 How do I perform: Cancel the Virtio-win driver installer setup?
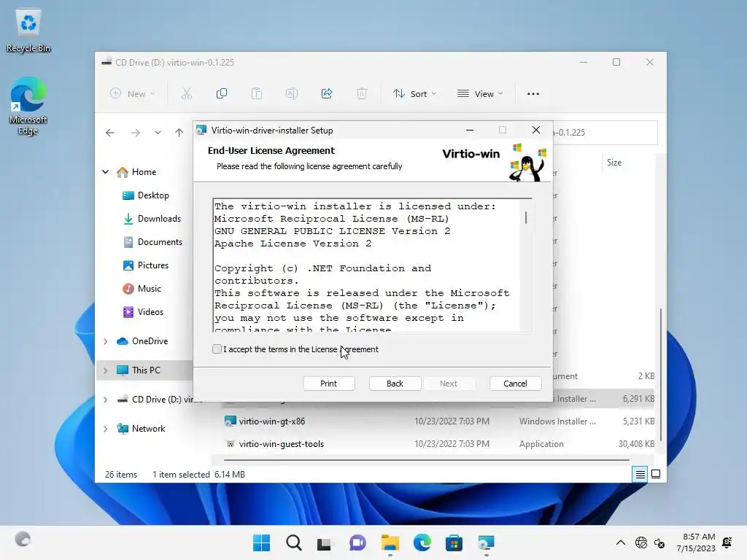click(516, 384)
